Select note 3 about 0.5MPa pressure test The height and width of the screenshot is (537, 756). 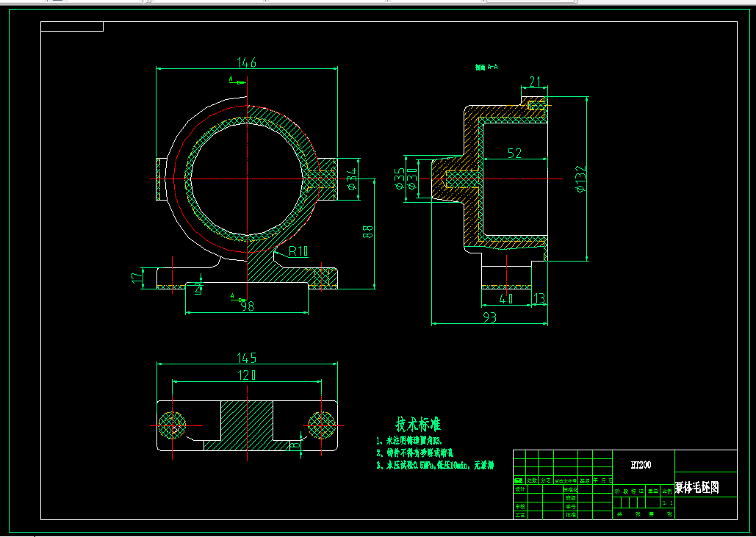(435, 466)
